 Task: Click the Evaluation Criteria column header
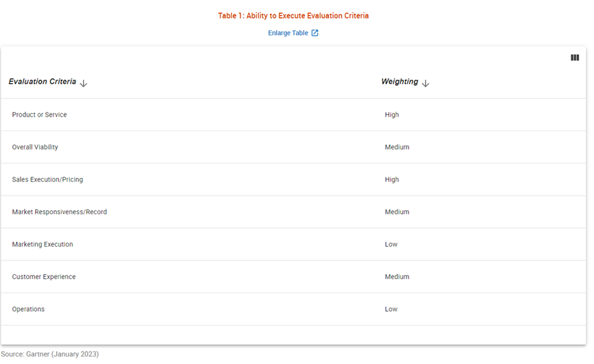(42, 82)
